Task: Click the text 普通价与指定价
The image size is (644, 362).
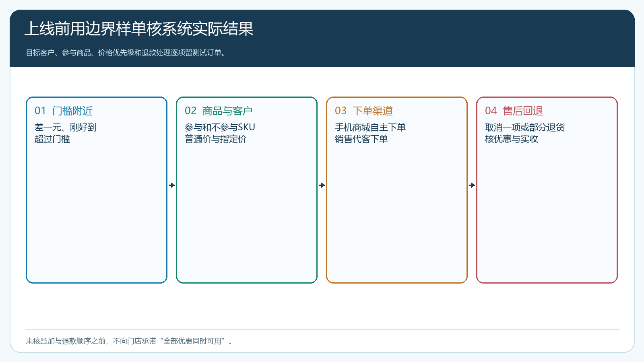Action: pos(216,139)
